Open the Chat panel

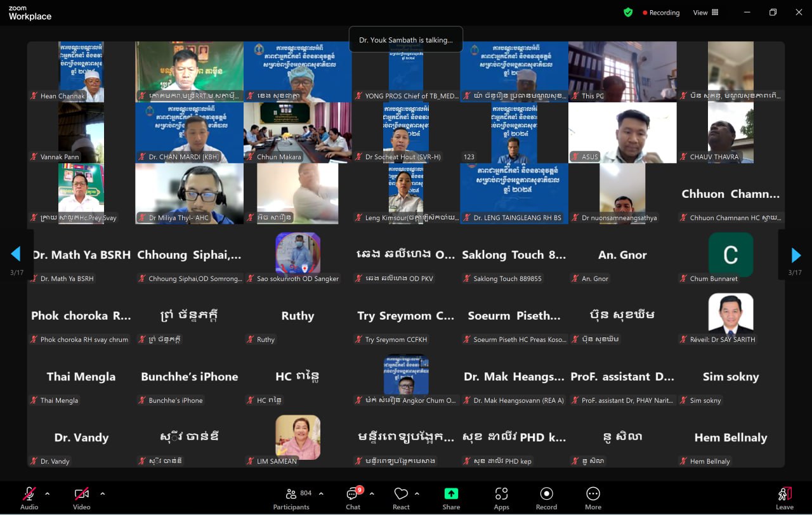[x=353, y=498]
